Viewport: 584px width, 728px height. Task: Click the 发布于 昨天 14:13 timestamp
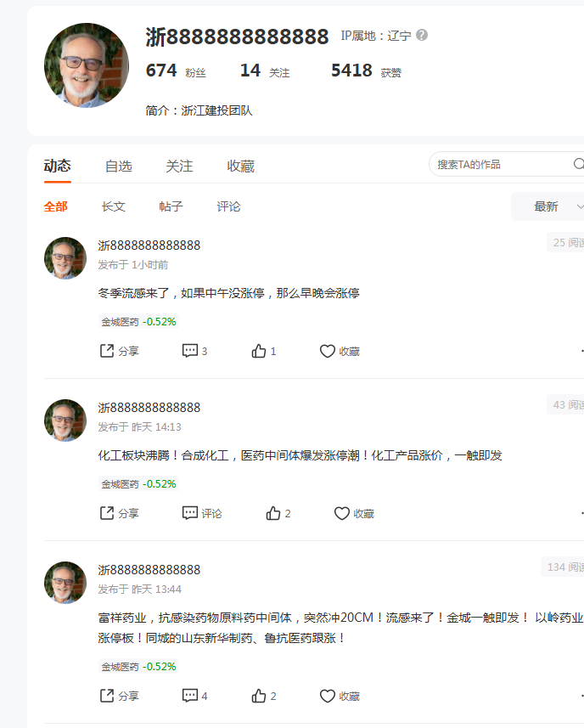139,426
